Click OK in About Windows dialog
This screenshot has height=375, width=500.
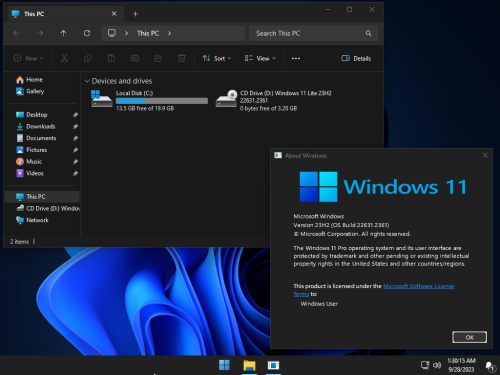(x=469, y=337)
